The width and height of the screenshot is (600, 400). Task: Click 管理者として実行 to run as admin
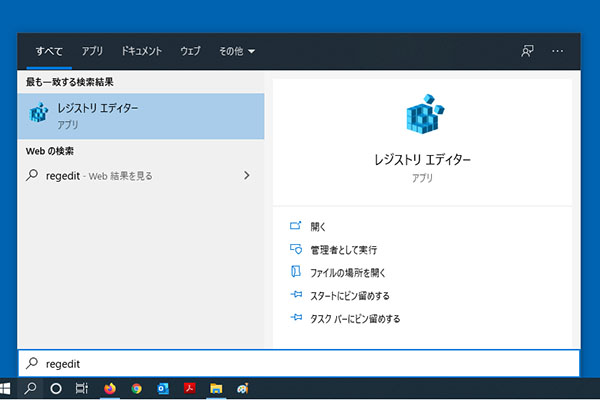(343, 249)
